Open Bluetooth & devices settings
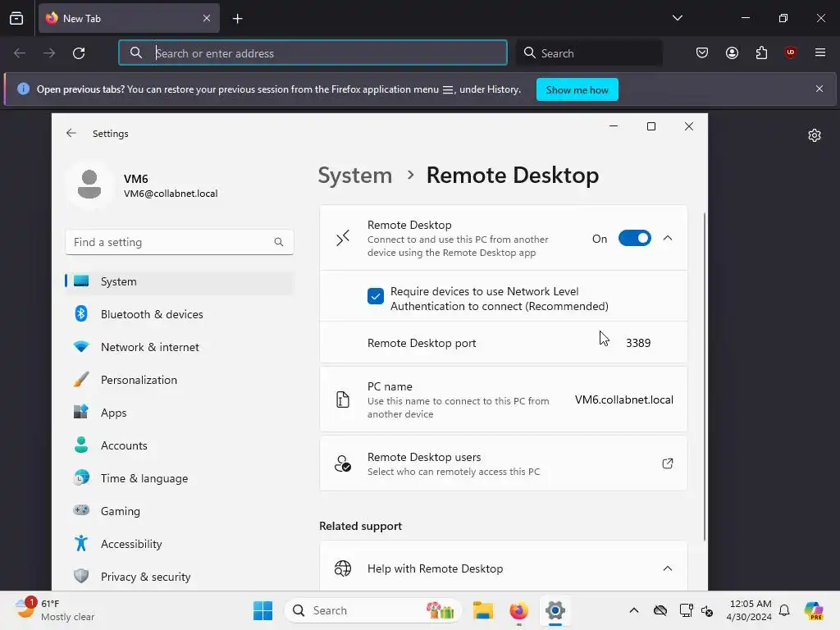The width and height of the screenshot is (840, 630). 180,314
